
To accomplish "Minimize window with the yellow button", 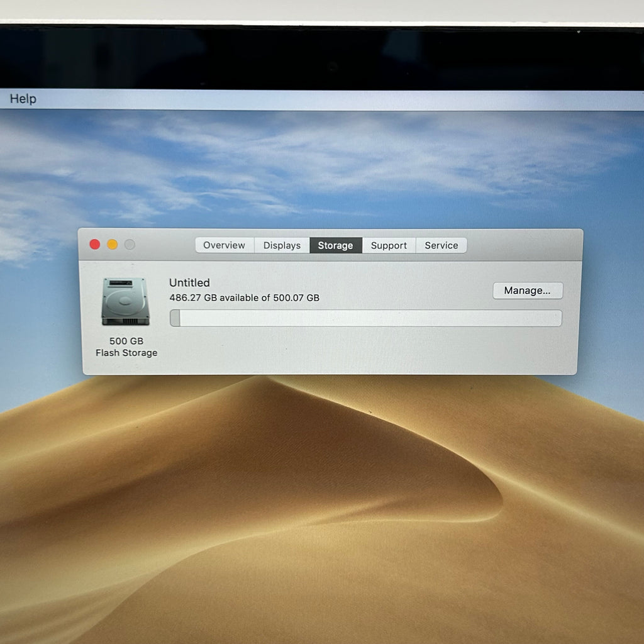I will tap(112, 245).
